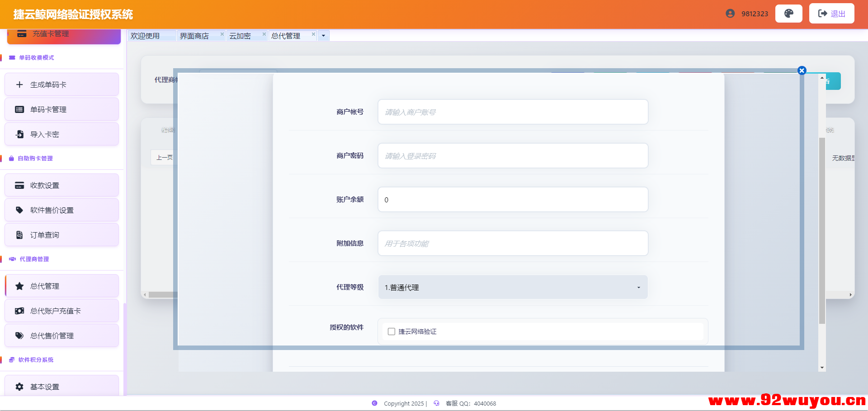Click the money icon for 总代账户充值卡

click(19, 311)
